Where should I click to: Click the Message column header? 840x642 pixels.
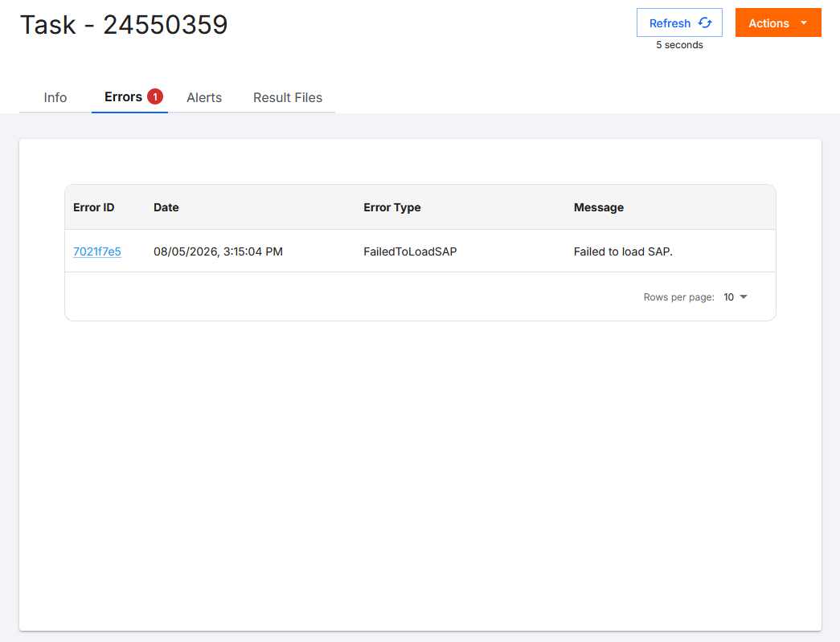click(598, 207)
